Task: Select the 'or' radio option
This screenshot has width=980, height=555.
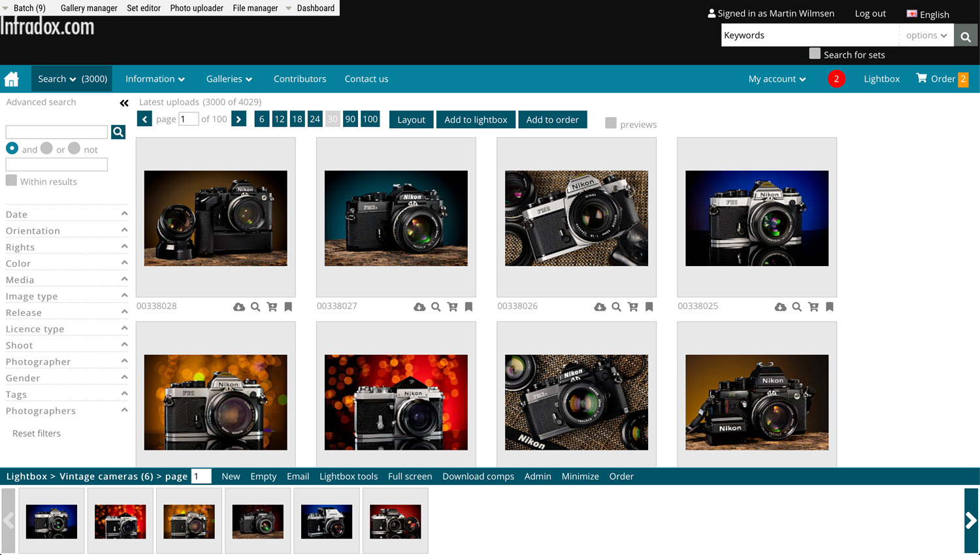Action: 46,148
